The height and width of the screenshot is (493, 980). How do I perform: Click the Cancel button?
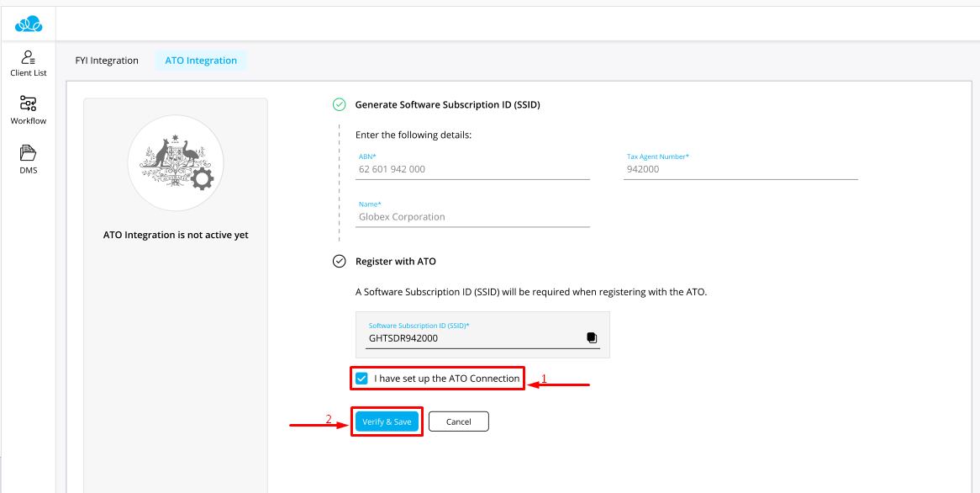click(x=458, y=421)
